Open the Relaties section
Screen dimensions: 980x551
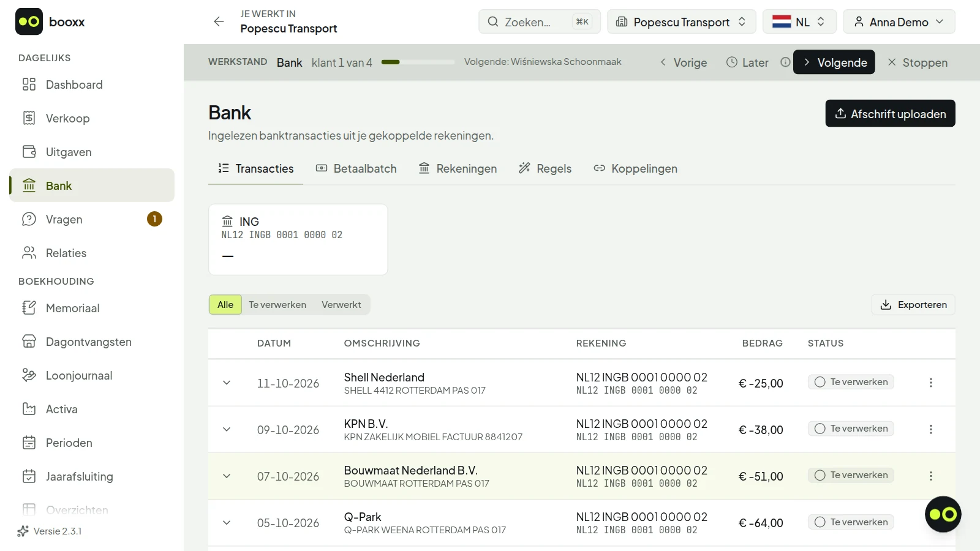coord(92,253)
